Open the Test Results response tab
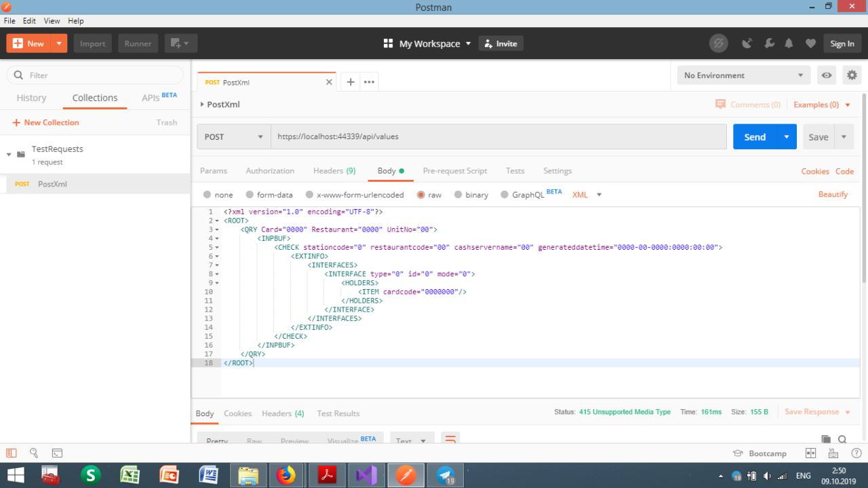 [x=338, y=413]
